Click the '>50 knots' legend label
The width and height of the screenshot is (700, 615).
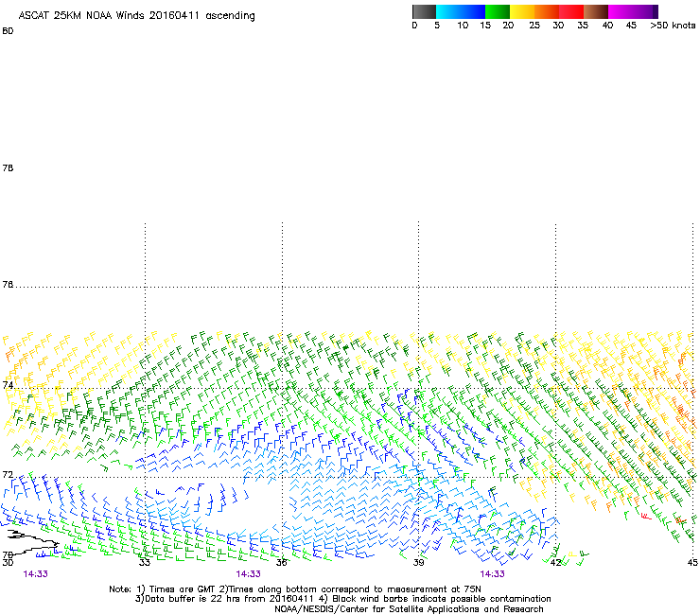[673, 26]
